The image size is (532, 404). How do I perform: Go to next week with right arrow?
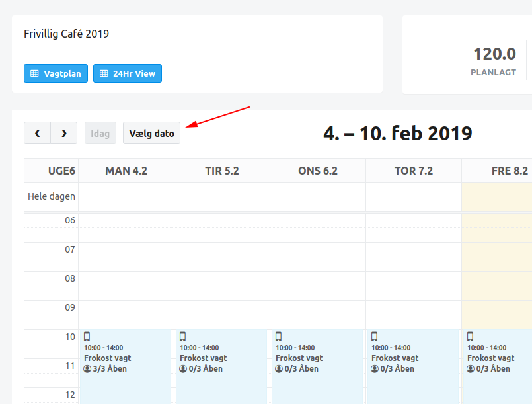[x=64, y=133]
